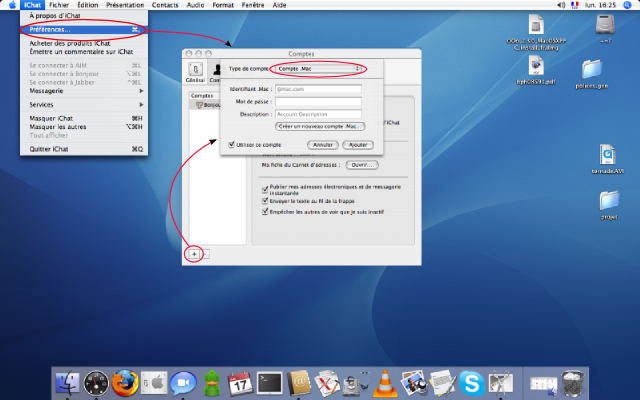Choose Préférences… in iChat menu

click(x=84, y=29)
